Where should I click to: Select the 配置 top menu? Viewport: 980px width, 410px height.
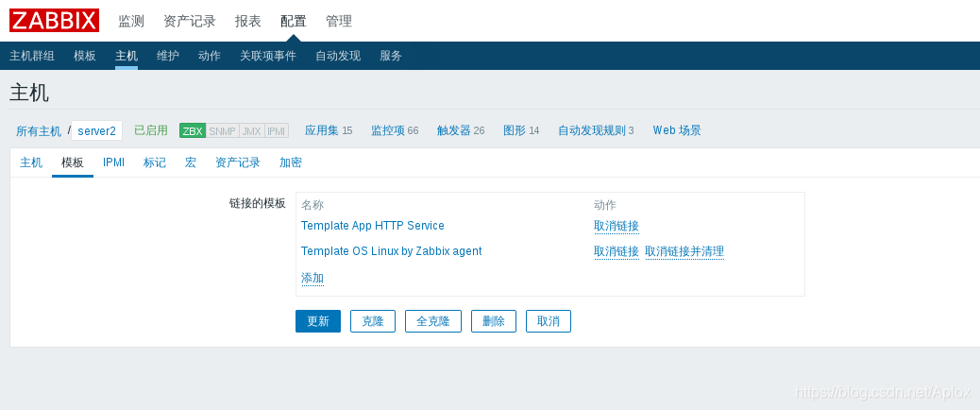coord(293,21)
